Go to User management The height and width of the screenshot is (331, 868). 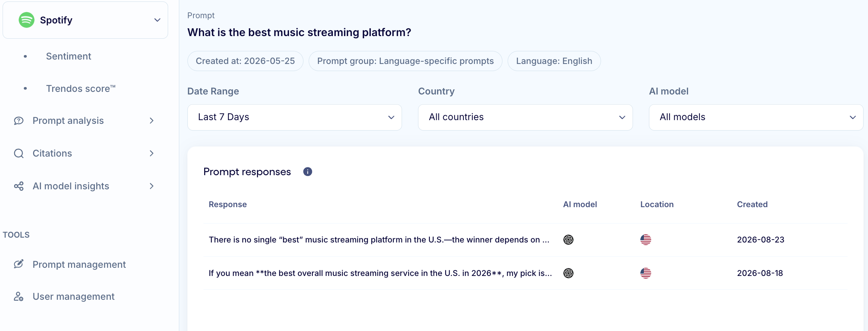point(74,296)
